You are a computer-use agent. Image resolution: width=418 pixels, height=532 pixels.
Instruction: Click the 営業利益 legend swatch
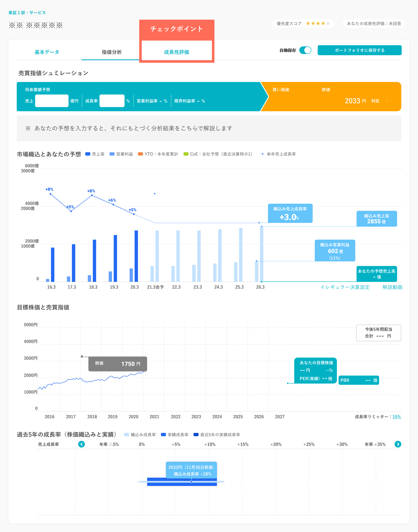112,154
